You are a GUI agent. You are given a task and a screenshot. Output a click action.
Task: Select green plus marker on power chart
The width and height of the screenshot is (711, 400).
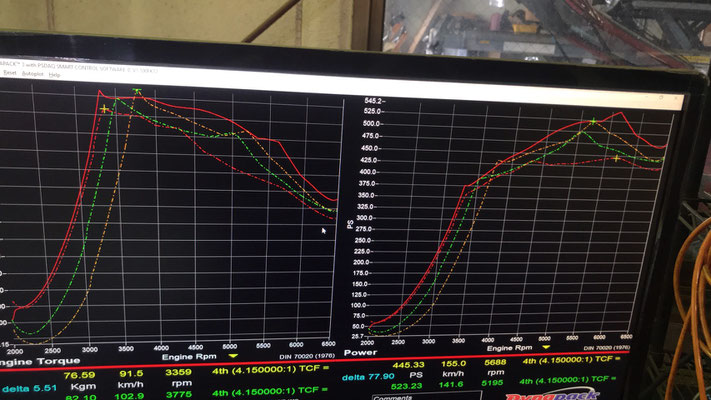click(593, 121)
